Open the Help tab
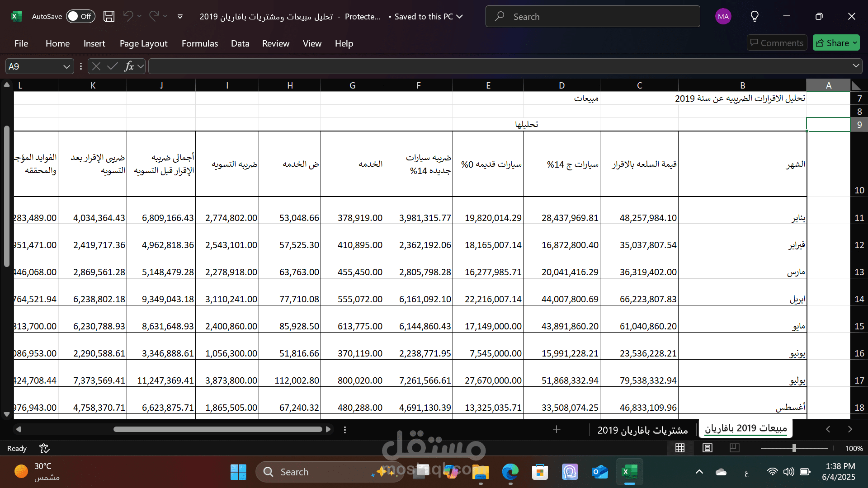868x488 pixels. click(344, 43)
